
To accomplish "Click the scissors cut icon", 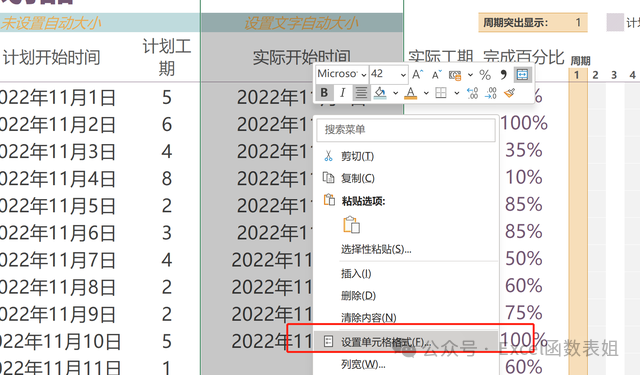I will [328, 156].
